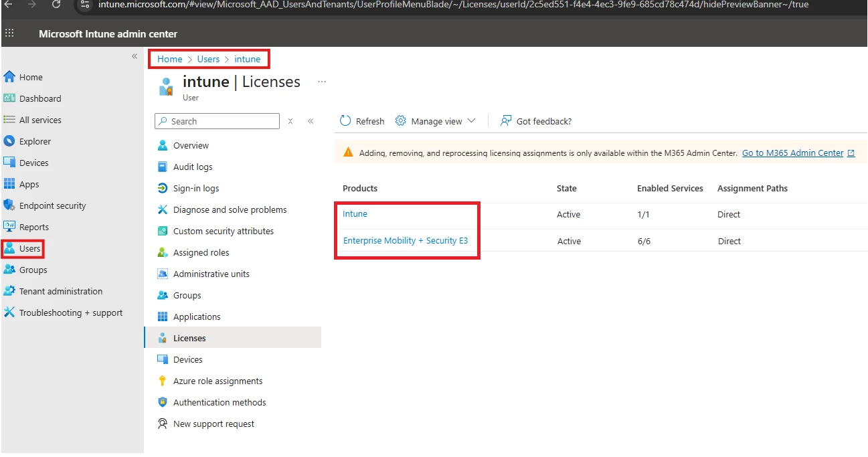Image resolution: width=868 pixels, height=457 pixels.
Task: Click the browser reload icon
Action: 56,4
